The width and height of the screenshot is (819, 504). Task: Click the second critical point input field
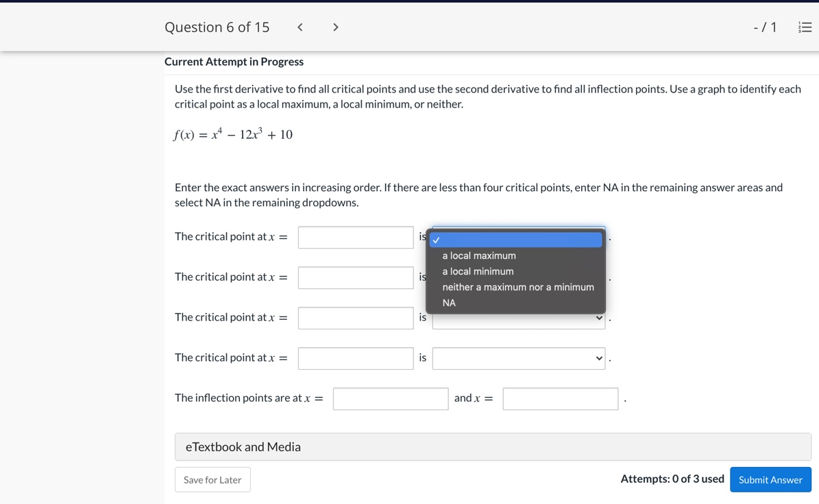(356, 277)
